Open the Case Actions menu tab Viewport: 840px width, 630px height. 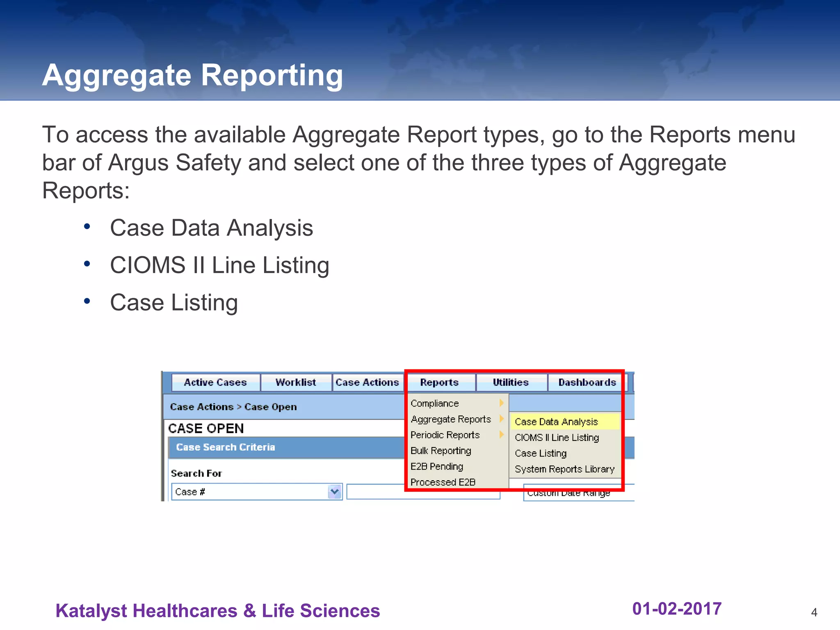[x=368, y=382]
